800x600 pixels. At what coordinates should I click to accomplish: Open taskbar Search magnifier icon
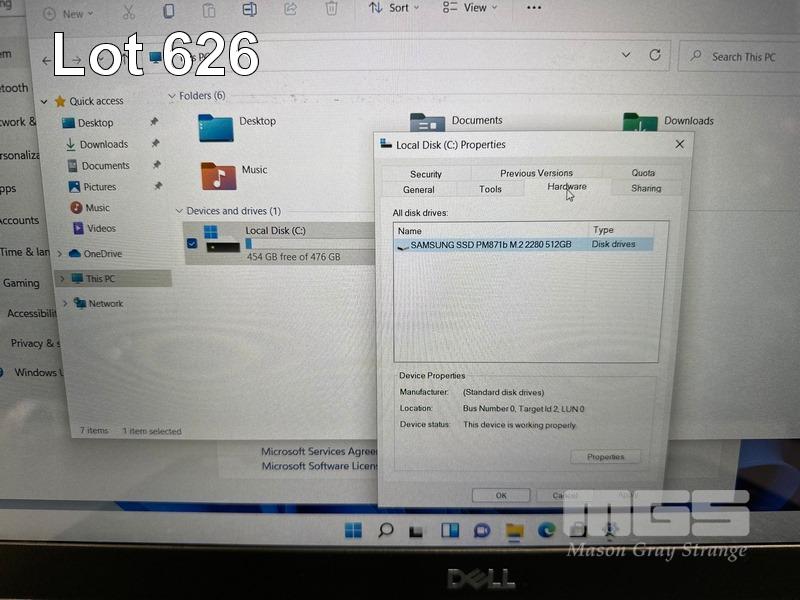coord(385,530)
